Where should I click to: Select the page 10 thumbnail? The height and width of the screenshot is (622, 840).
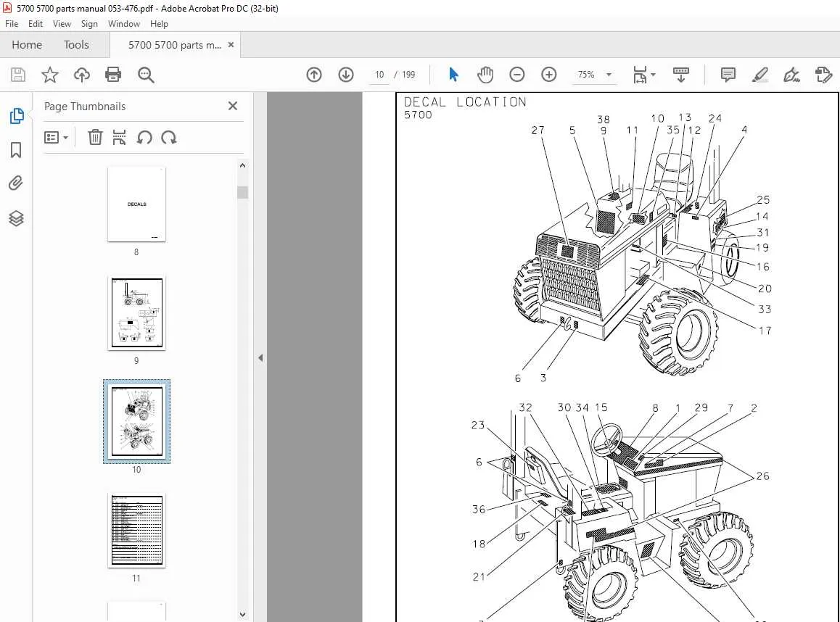(136, 422)
